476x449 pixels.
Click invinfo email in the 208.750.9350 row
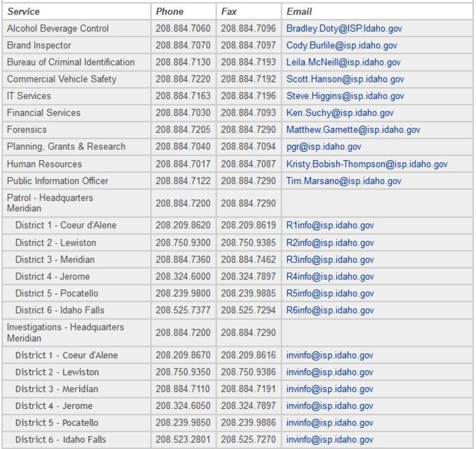click(x=330, y=372)
